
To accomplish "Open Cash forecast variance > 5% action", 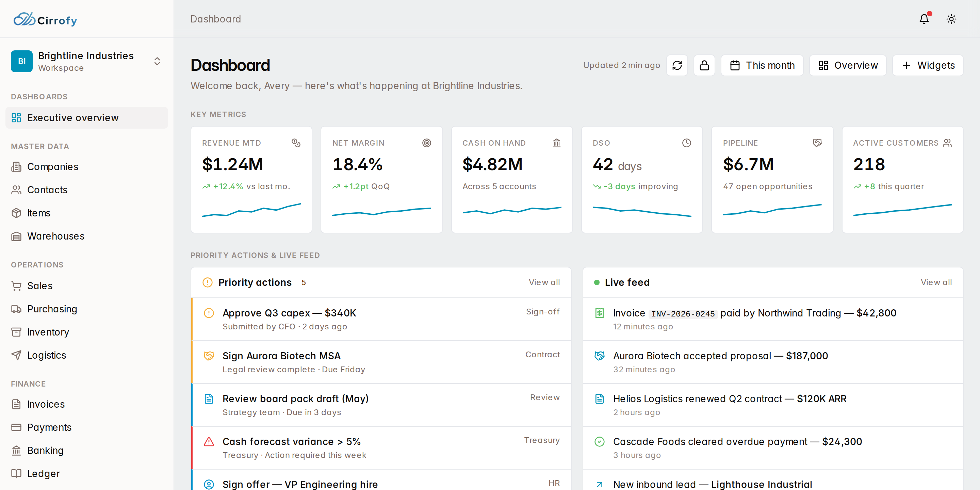I will [381, 448].
